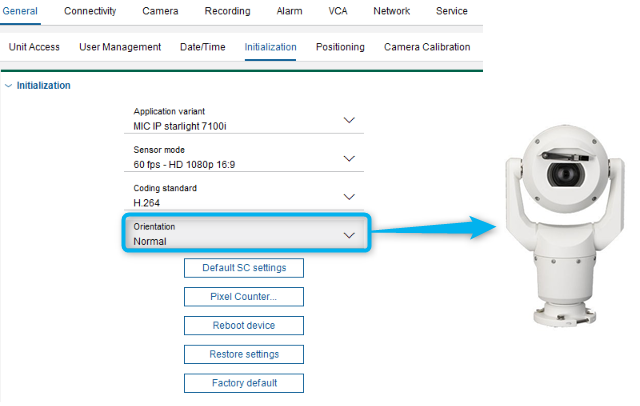Switch to Positioning sub-tab
Viewport: 640px width, 406px height.
[340, 47]
